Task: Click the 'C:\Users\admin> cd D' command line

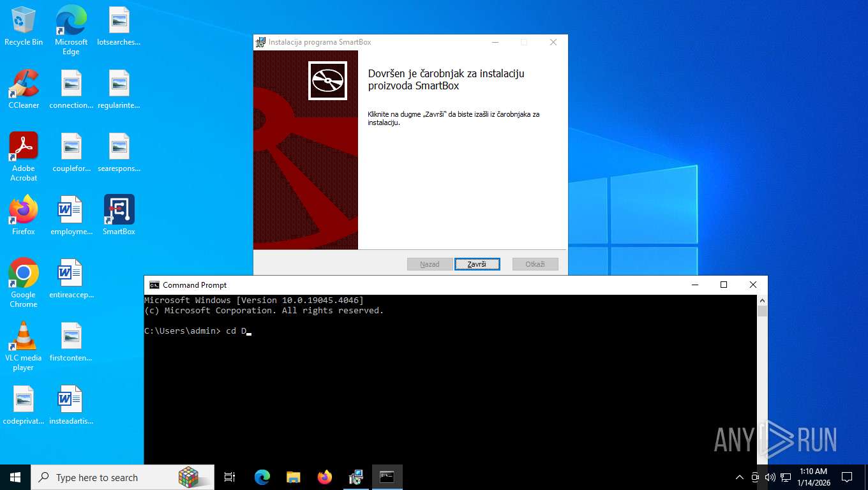Action: click(x=195, y=331)
